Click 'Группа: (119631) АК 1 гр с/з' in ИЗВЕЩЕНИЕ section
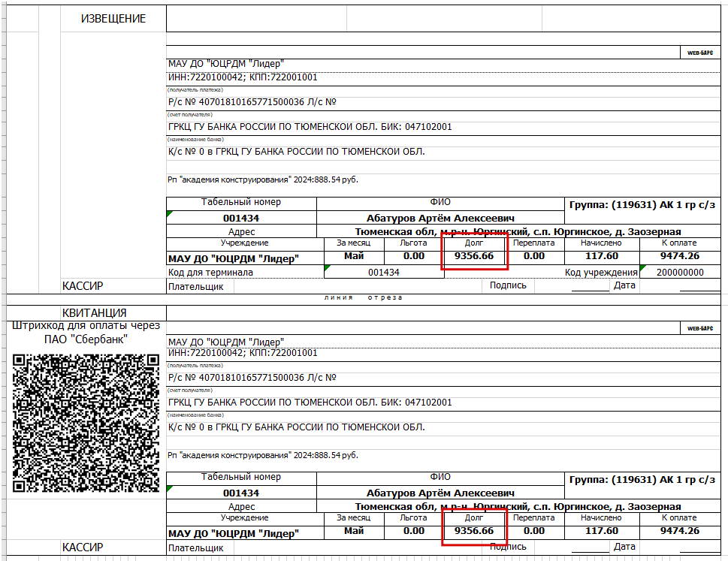728x561 pixels. click(x=642, y=205)
